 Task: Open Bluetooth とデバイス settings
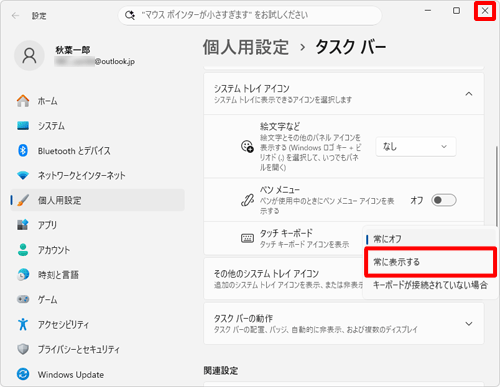97,151
